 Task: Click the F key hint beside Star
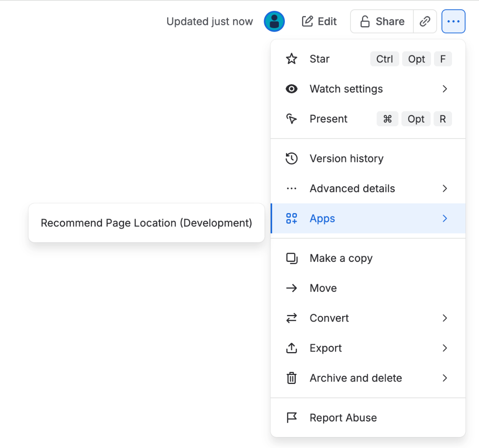point(443,59)
